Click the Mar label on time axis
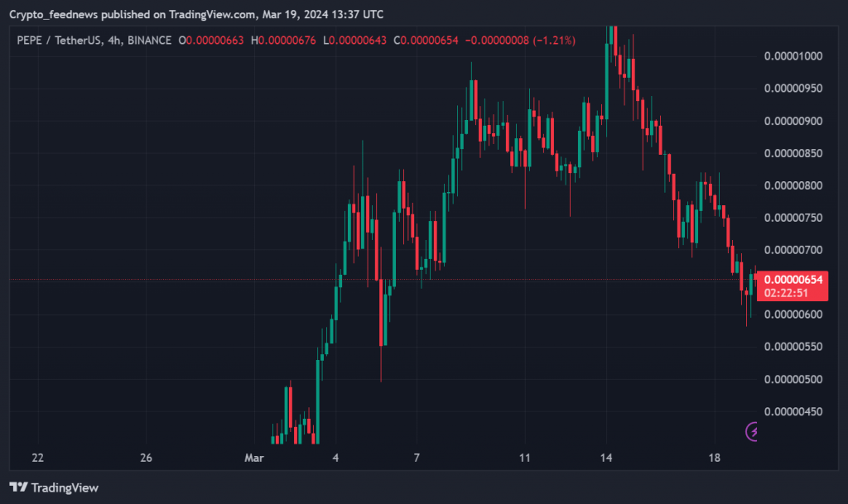848x504 pixels. tap(253, 458)
